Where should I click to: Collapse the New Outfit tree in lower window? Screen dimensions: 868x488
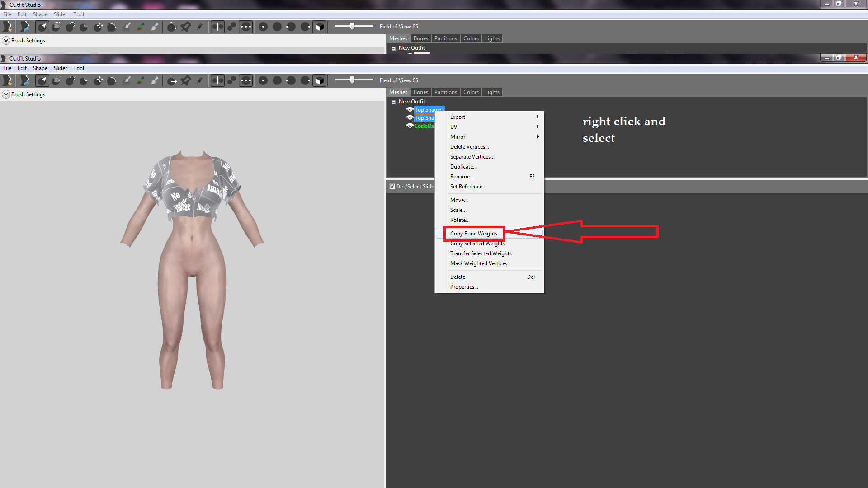click(393, 102)
